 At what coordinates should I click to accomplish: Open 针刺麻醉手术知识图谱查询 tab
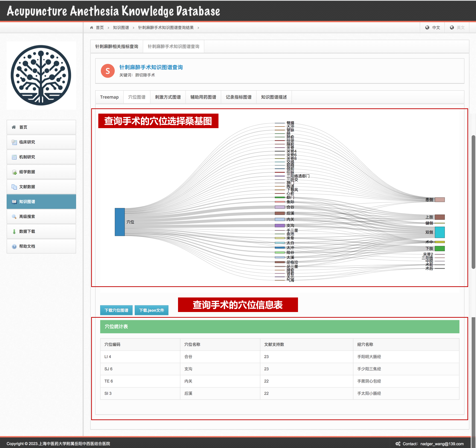(x=173, y=46)
